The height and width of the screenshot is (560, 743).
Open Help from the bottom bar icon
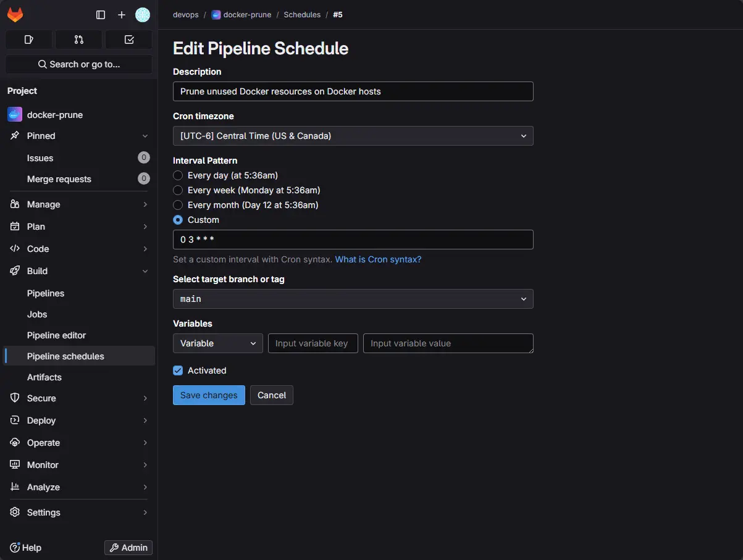[26, 547]
